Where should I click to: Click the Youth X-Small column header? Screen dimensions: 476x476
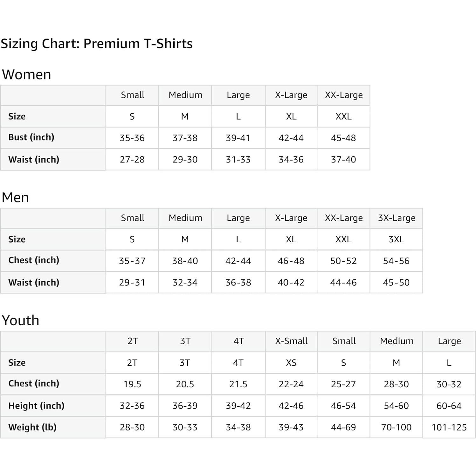(x=291, y=341)
